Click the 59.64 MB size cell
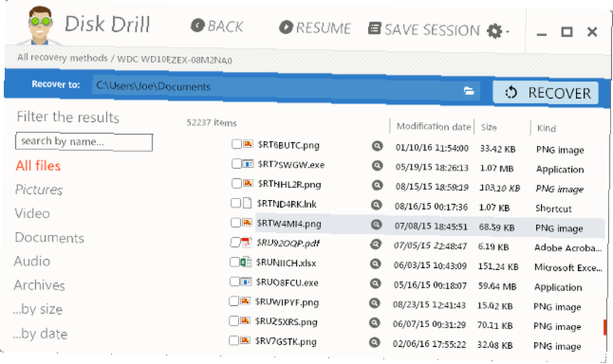Image resolution: width=613 pixels, height=364 pixels. (x=497, y=287)
